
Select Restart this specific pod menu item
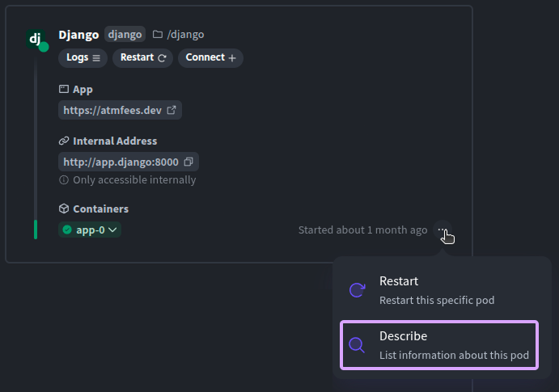pos(438,290)
